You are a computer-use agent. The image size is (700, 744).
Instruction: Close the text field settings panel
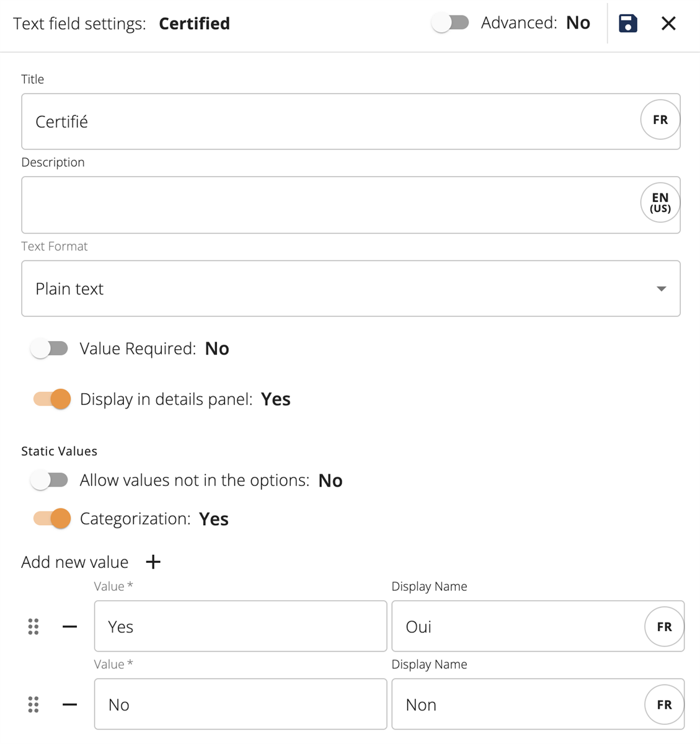pos(668,24)
